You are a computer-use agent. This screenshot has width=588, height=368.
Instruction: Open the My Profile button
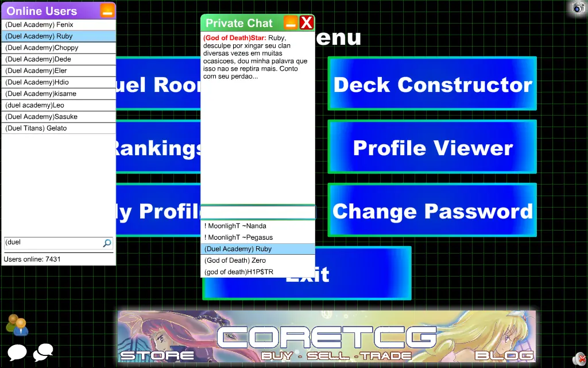click(x=158, y=210)
